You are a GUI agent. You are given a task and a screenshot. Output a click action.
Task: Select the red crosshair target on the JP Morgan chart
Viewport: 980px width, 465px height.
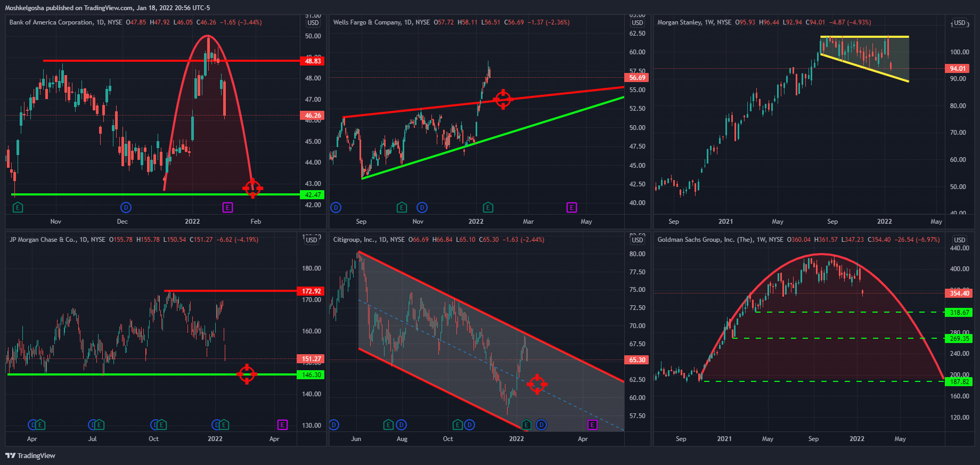tap(247, 374)
